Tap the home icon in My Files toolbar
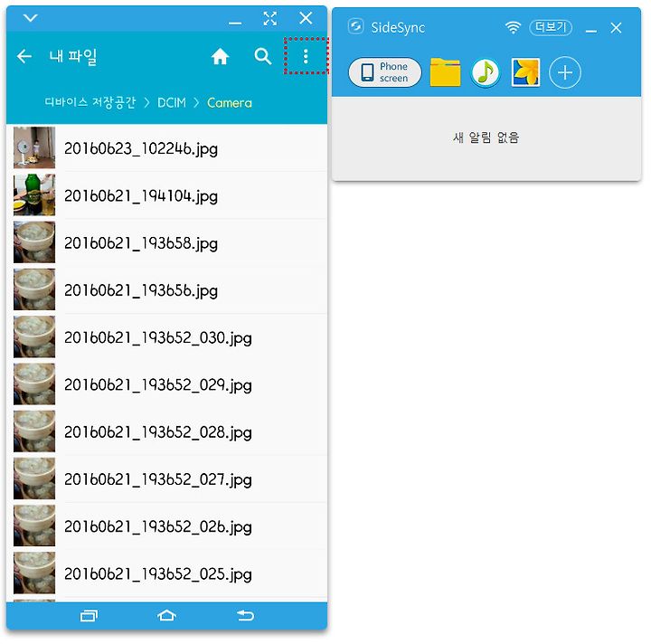Viewport: 651px width, 644px height. tap(220, 56)
